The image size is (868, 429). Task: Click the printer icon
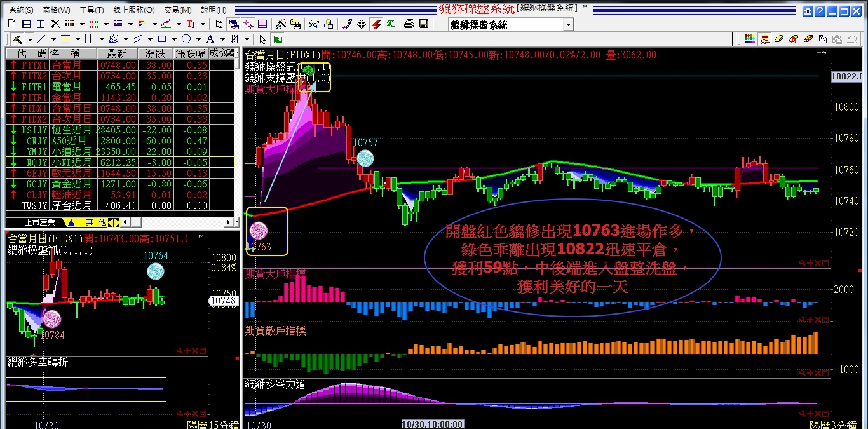(x=409, y=24)
